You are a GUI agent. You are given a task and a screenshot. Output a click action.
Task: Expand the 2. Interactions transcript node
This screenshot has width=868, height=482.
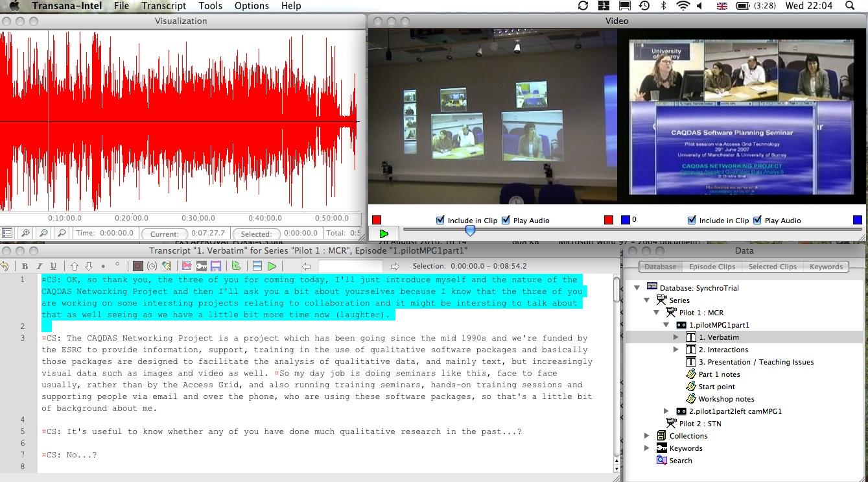point(676,350)
